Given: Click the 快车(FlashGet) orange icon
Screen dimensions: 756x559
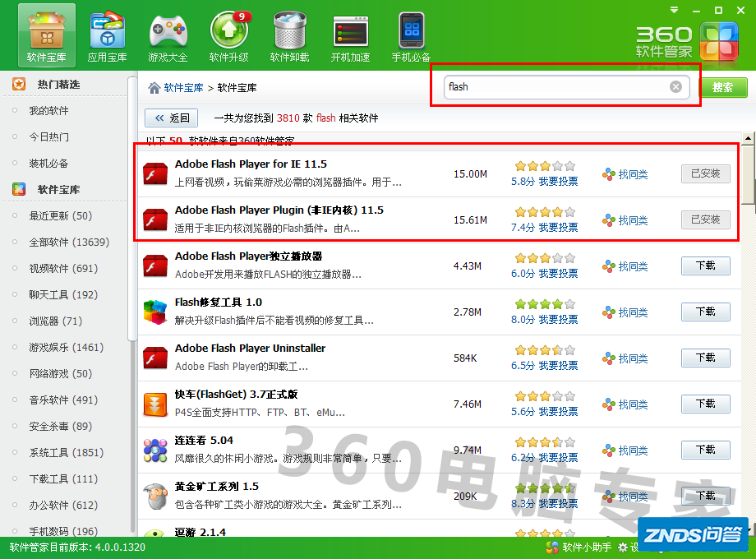Looking at the screenshot, I should [155, 404].
